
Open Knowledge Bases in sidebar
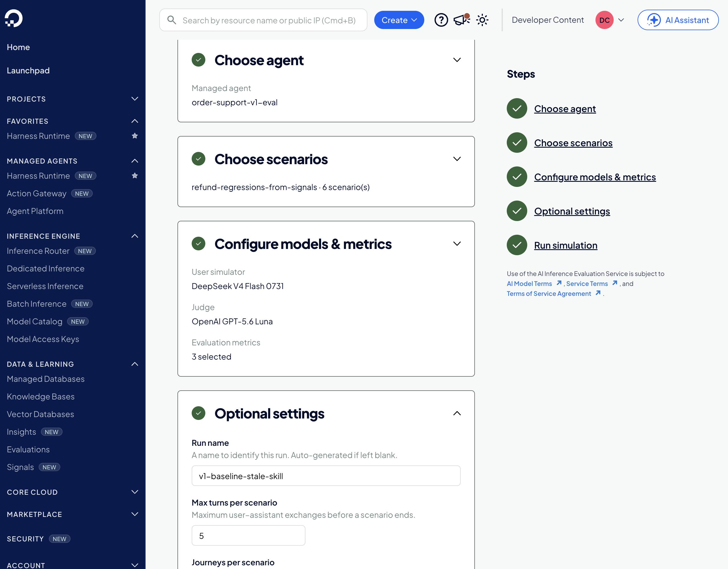tap(41, 396)
